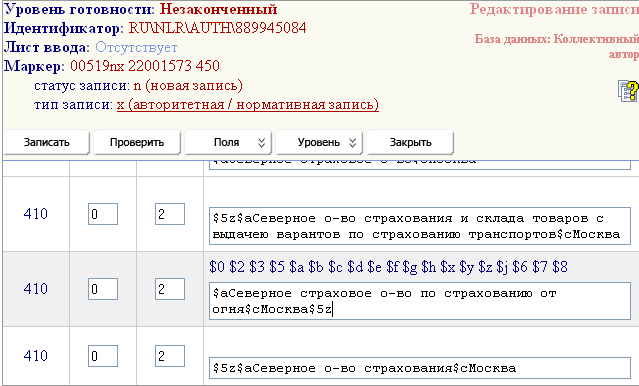
Task: Open the Поля dropdown menu
Action: coord(228,142)
